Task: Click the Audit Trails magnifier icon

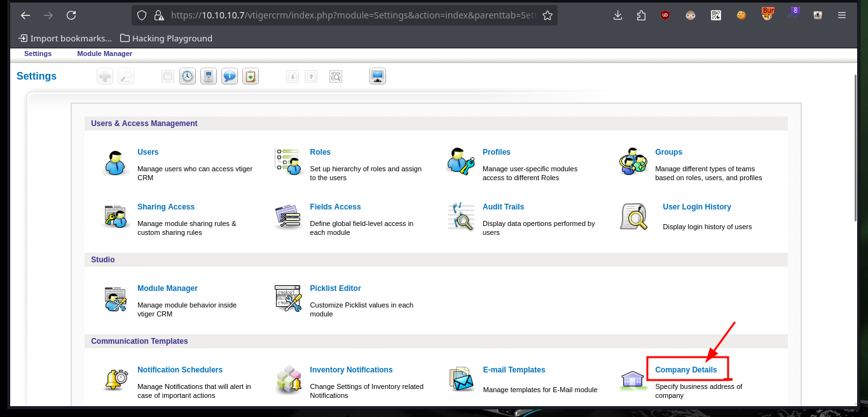Action: [461, 216]
